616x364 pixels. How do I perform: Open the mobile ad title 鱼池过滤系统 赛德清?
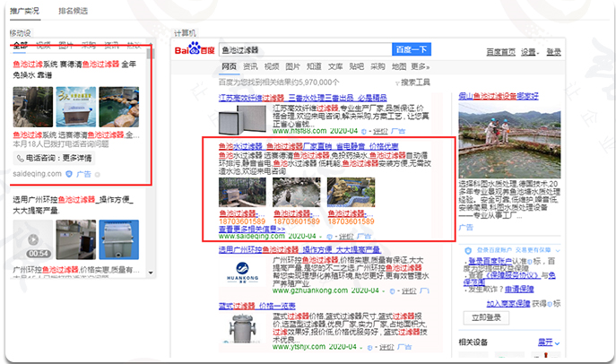[x=74, y=70]
